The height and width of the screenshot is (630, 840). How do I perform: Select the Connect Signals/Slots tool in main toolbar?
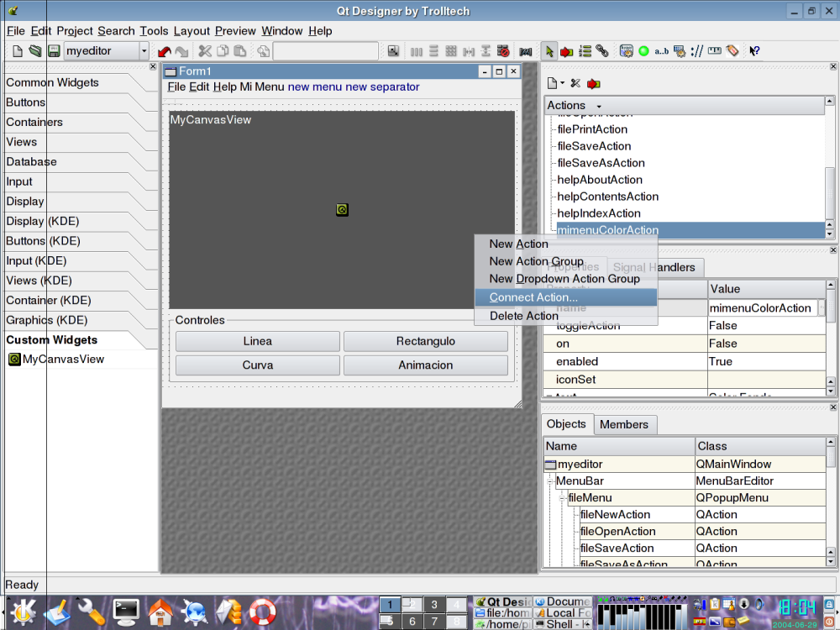[x=566, y=51]
